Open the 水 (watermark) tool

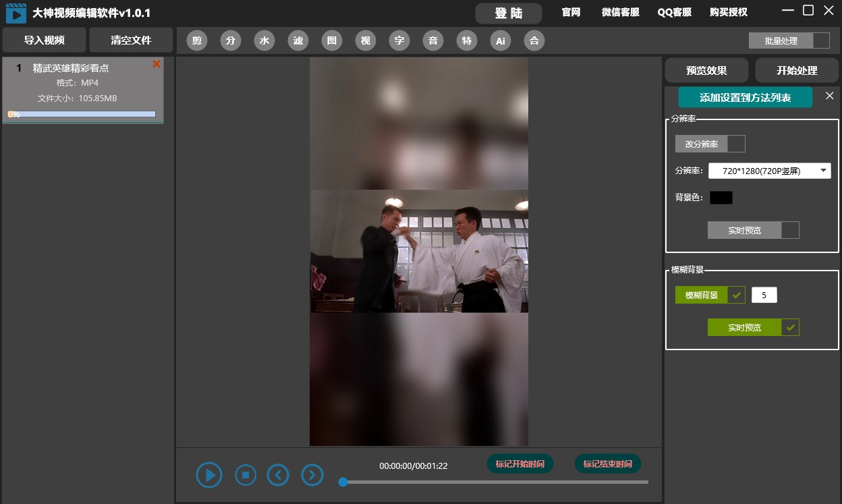click(264, 41)
